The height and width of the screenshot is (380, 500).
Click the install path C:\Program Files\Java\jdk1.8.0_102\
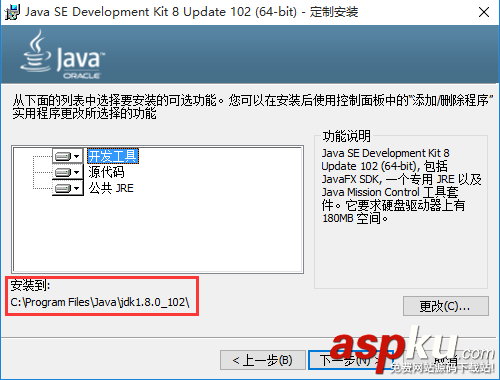(x=100, y=302)
